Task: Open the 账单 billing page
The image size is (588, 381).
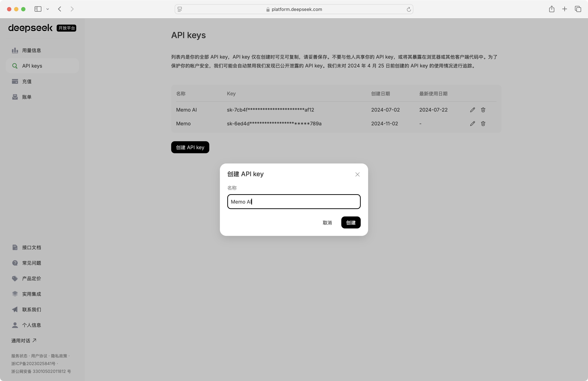Action: tap(42, 97)
